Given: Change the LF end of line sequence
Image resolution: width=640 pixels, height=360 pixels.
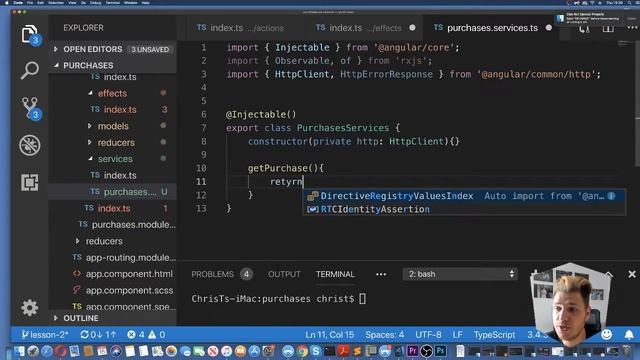Looking at the screenshot, I should click(x=457, y=335).
